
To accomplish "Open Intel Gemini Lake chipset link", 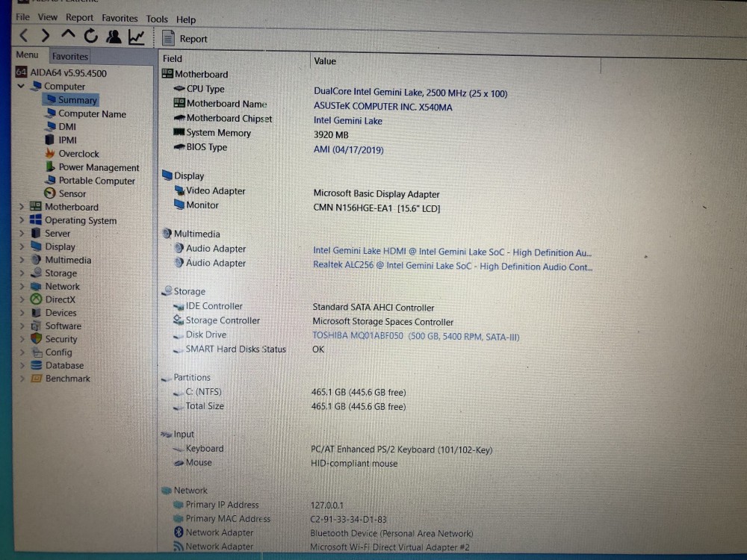I will coord(348,121).
